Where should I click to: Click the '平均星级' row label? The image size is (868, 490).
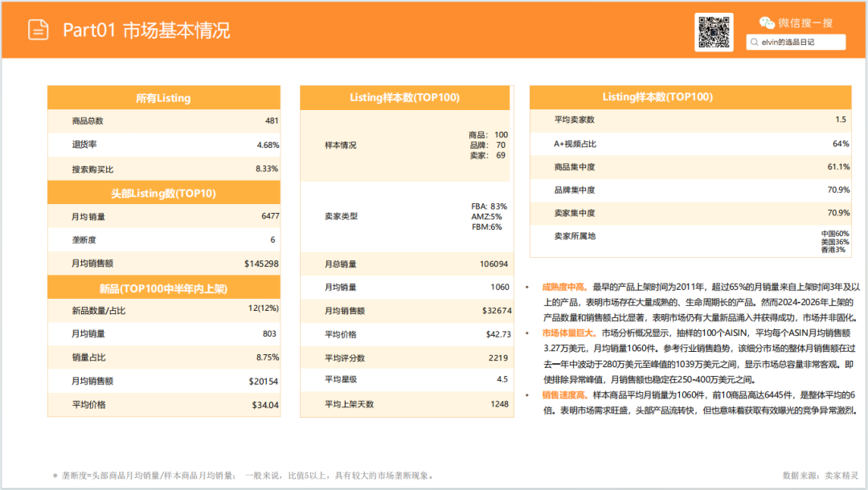[x=341, y=379]
